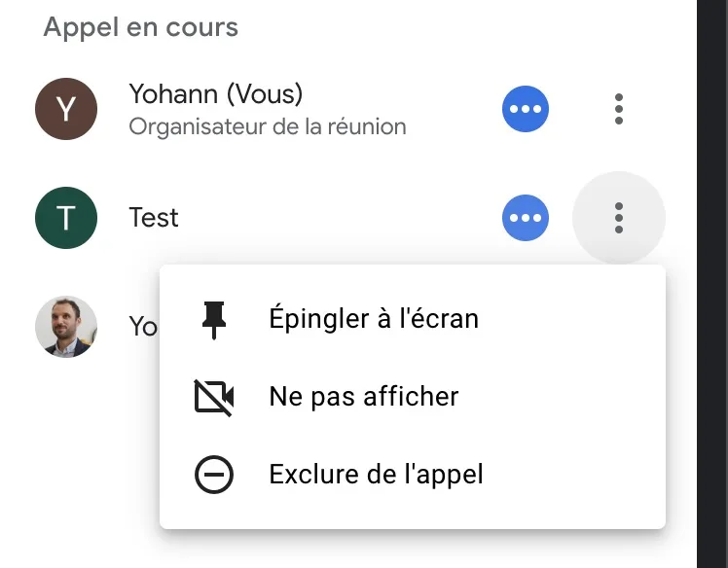Click Test's green T avatar
The width and height of the screenshot is (728, 568).
(66, 218)
